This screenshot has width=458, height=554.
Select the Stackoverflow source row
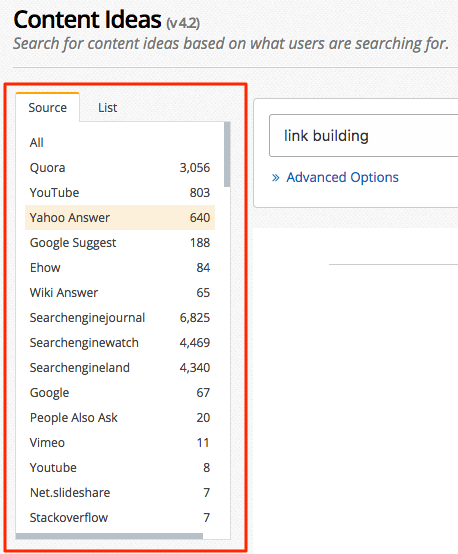[x=120, y=518]
